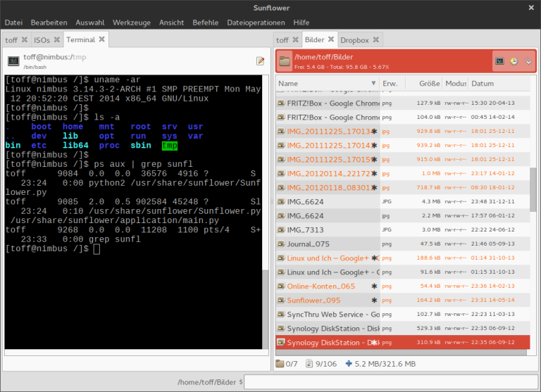The height and width of the screenshot is (392, 541).
Task: Open the Auswahl menu
Action: pyautogui.click(x=90, y=23)
